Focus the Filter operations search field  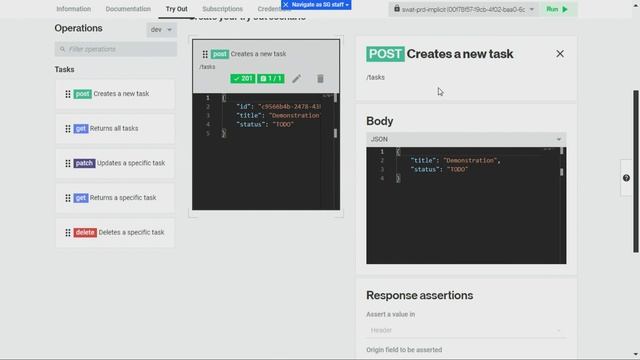click(116, 49)
